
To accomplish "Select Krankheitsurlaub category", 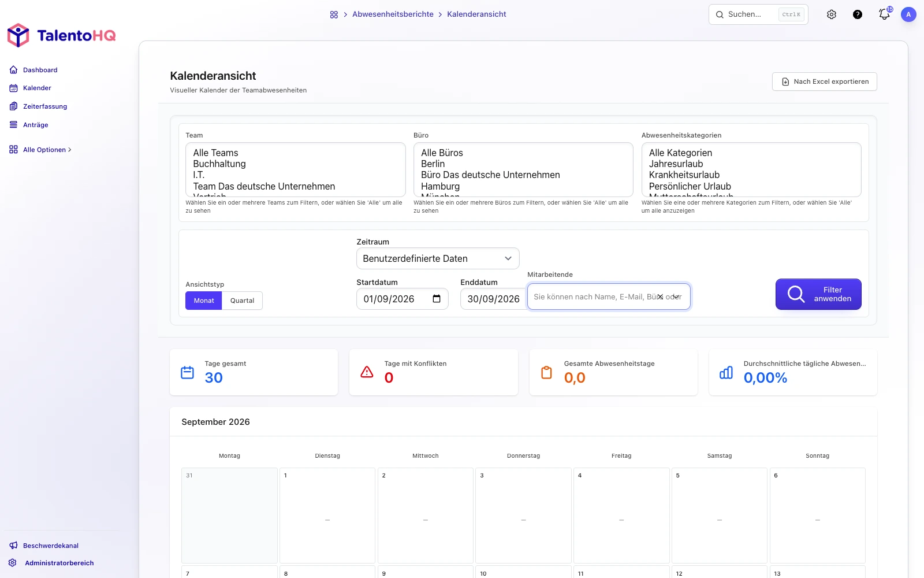I will (x=684, y=175).
